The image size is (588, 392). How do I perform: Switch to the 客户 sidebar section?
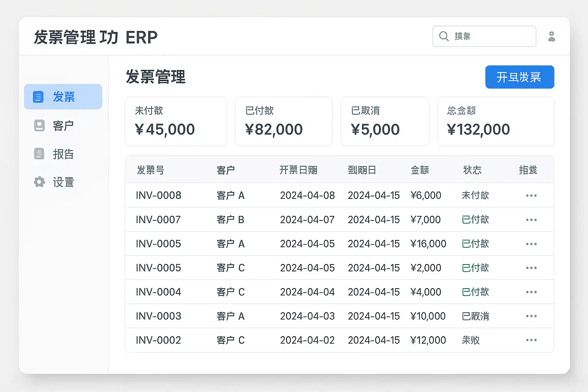(x=63, y=126)
